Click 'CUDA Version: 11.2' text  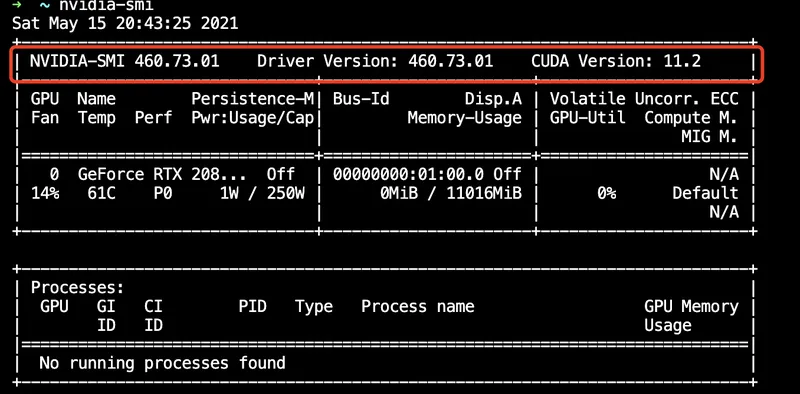pos(616,61)
